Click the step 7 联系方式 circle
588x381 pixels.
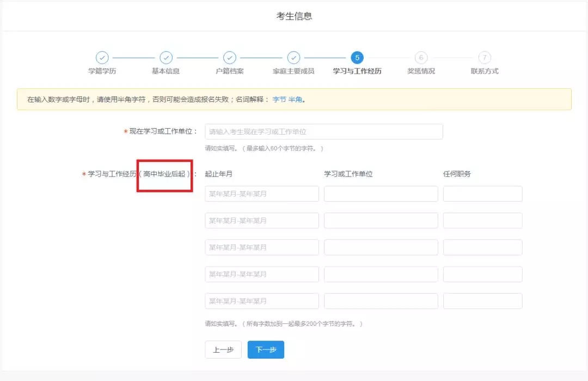click(485, 58)
